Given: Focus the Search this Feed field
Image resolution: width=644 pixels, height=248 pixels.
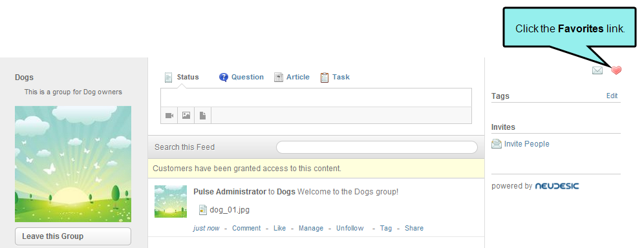Looking at the screenshot, I should 376,147.
